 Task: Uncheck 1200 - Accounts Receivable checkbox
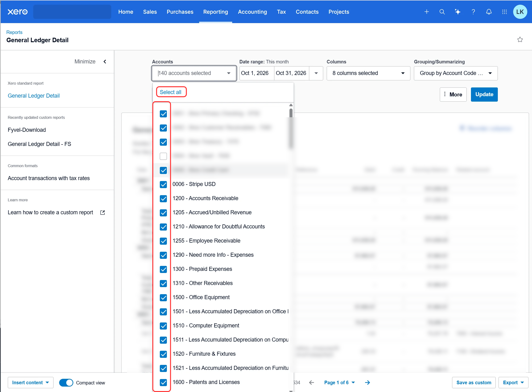click(163, 199)
